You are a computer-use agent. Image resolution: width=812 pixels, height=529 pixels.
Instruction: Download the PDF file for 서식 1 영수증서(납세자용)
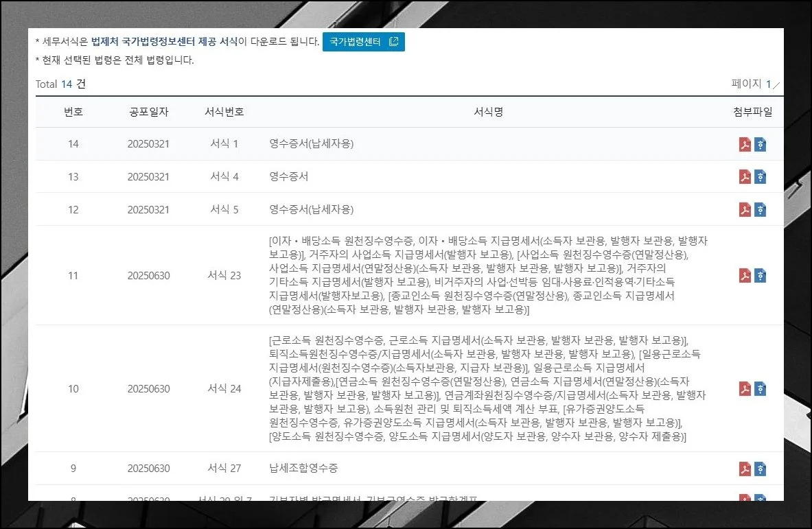pyautogui.click(x=746, y=143)
